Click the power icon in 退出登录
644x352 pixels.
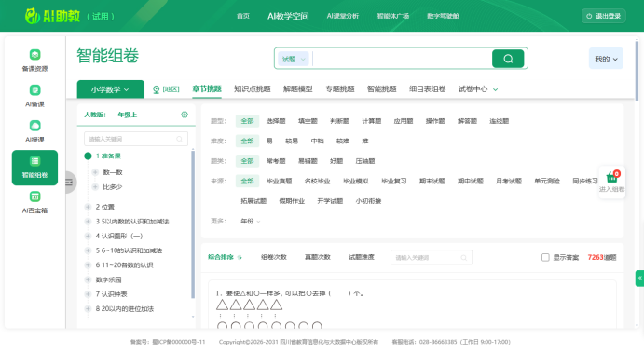pyautogui.click(x=589, y=16)
